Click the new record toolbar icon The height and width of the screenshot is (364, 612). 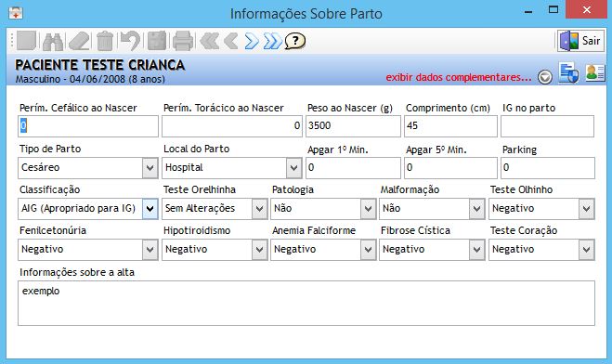pyautogui.click(x=27, y=41)
